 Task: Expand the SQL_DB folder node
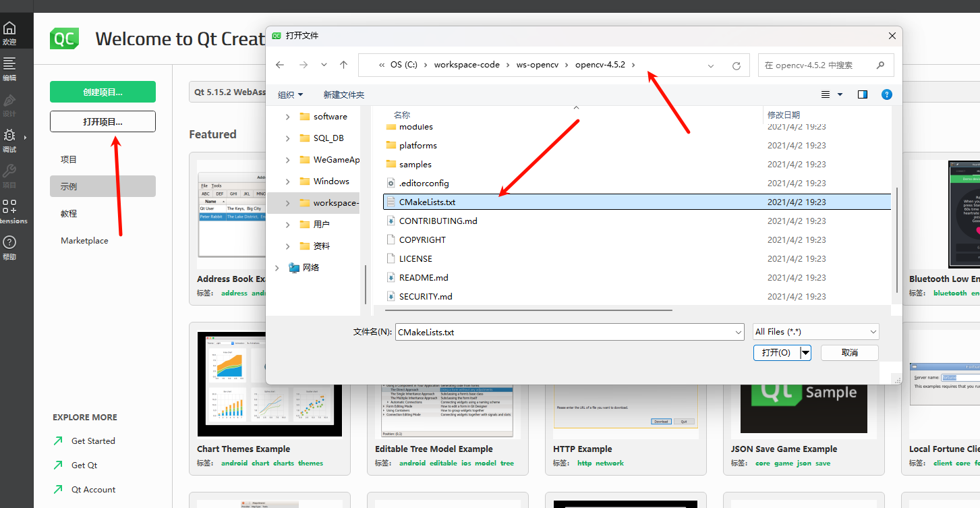(287, 138)
